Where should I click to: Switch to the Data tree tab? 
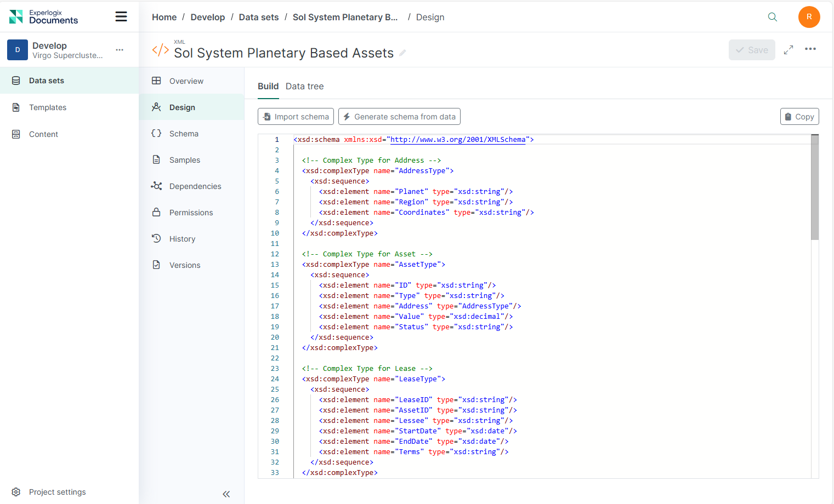304,86
